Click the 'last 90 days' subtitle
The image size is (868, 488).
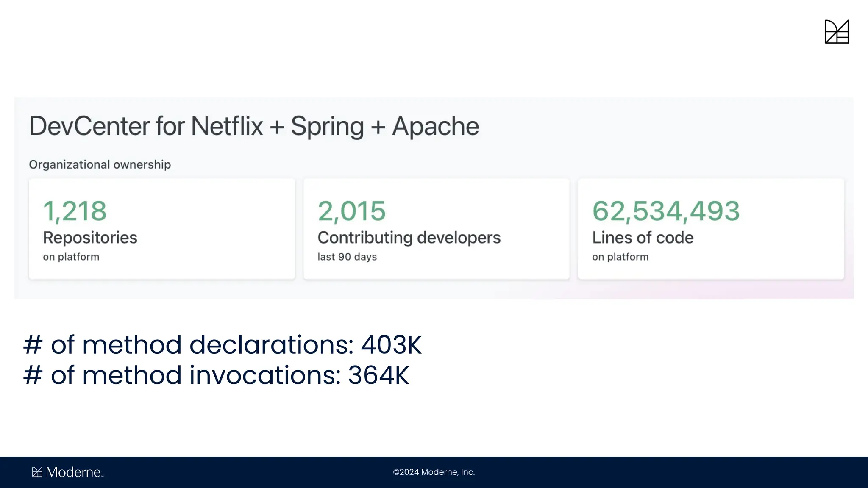[347, 257]
